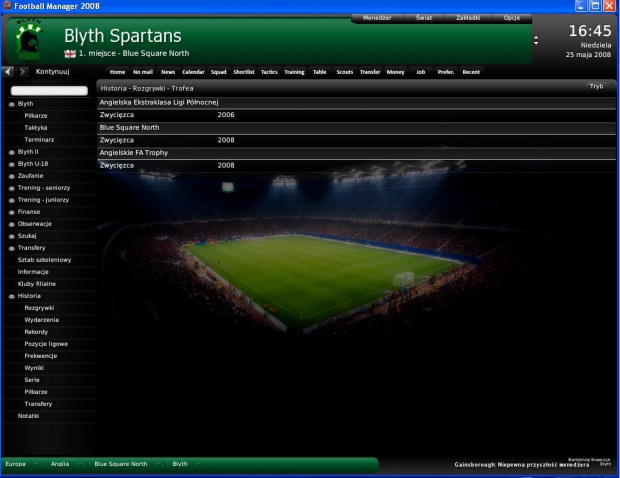
Task: Select Frekwencje under Historia
Action: (41, 356)
